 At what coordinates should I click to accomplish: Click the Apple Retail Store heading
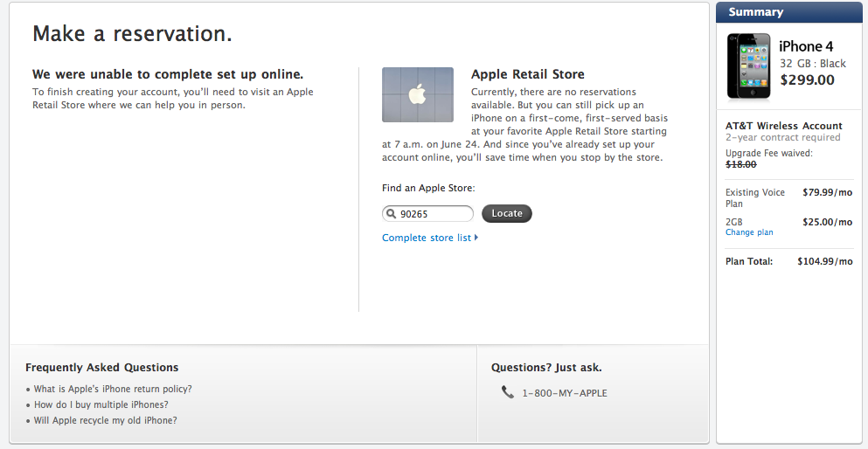tap(528, 74)
